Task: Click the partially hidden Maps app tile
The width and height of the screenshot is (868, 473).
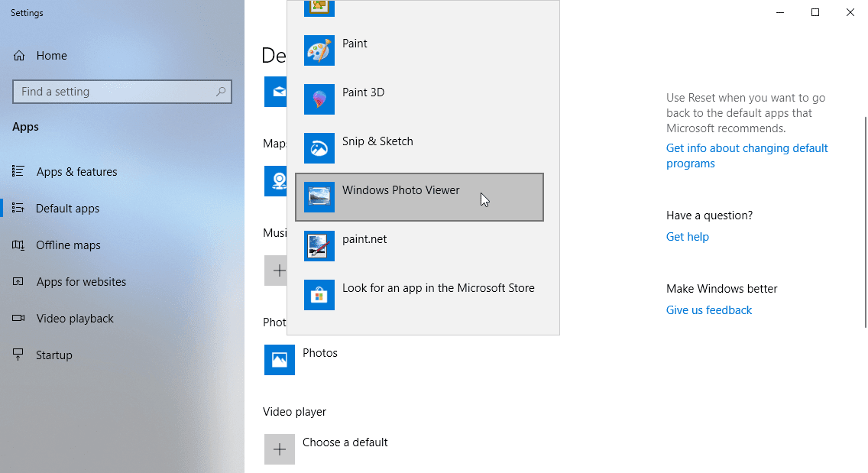Action: point(275,181)
